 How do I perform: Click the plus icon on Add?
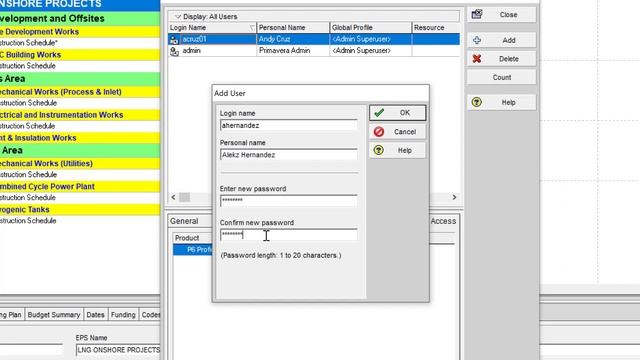tap(477, 40)
